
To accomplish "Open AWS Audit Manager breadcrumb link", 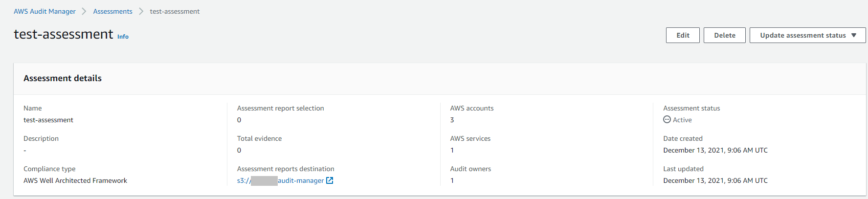I will [x=45, y=11].
